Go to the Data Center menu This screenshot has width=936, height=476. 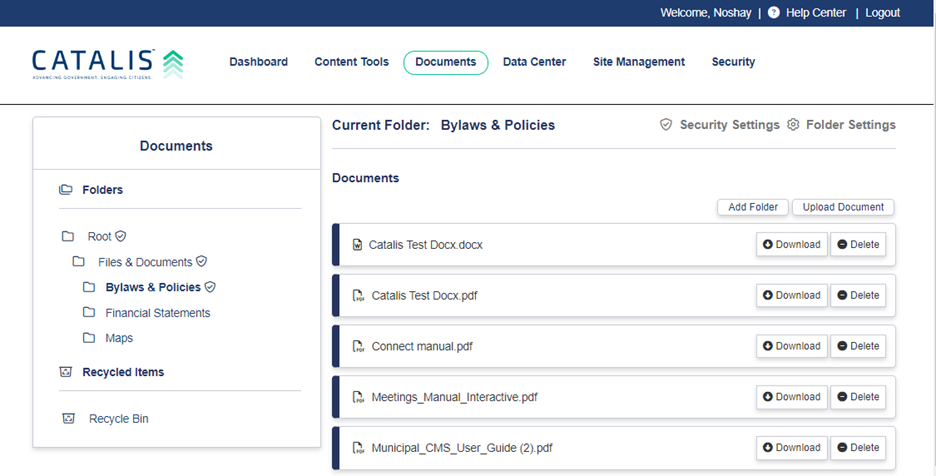(534, 62)
